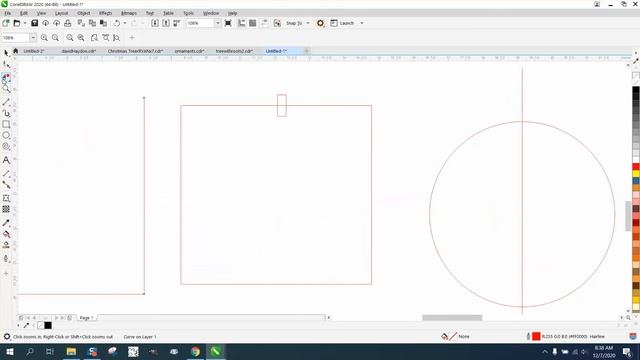640x360 pixels.
Task: Click the Print icon
Action: click(68, 23)
